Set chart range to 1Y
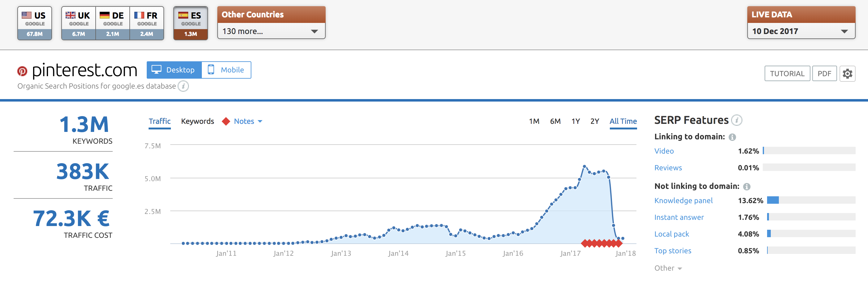This screenshot has height=283, width=868. coord(575,121)
